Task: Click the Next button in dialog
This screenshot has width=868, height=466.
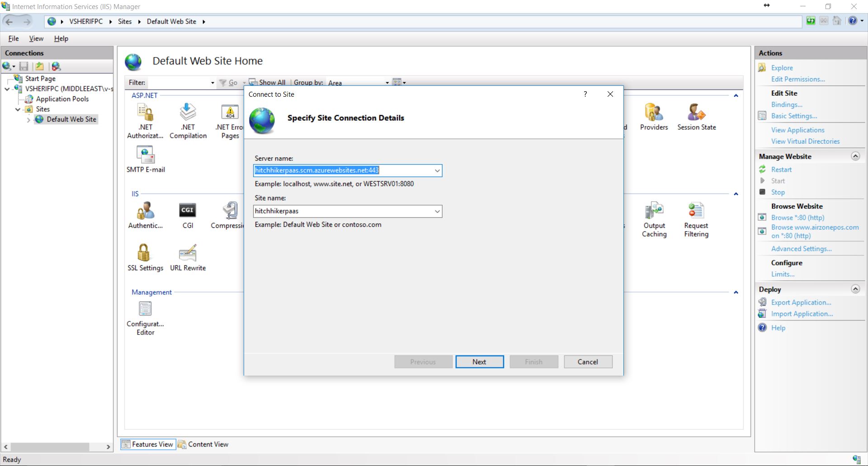Action: pyautogui.click(x=479, y=362)
